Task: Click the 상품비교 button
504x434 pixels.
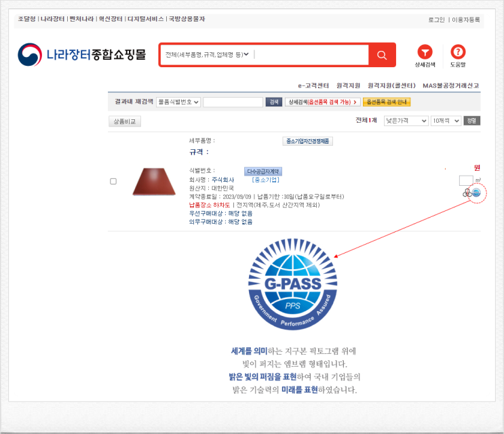Action: 125,121
